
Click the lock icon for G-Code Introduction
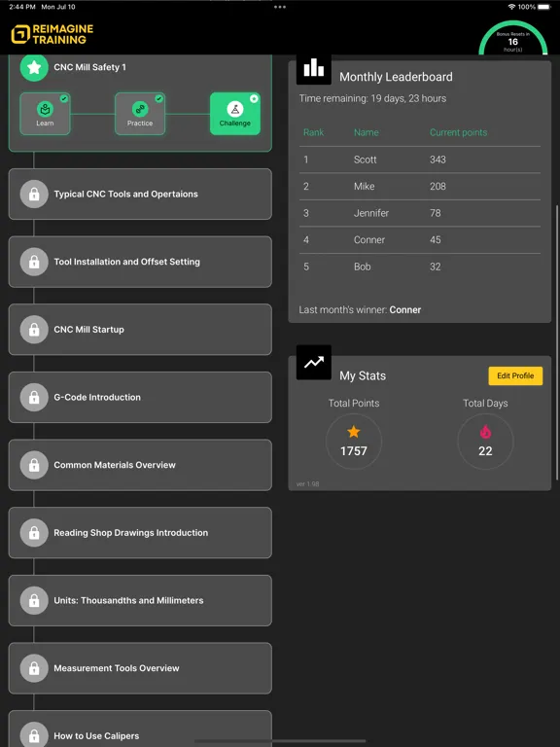coord(34,397)
